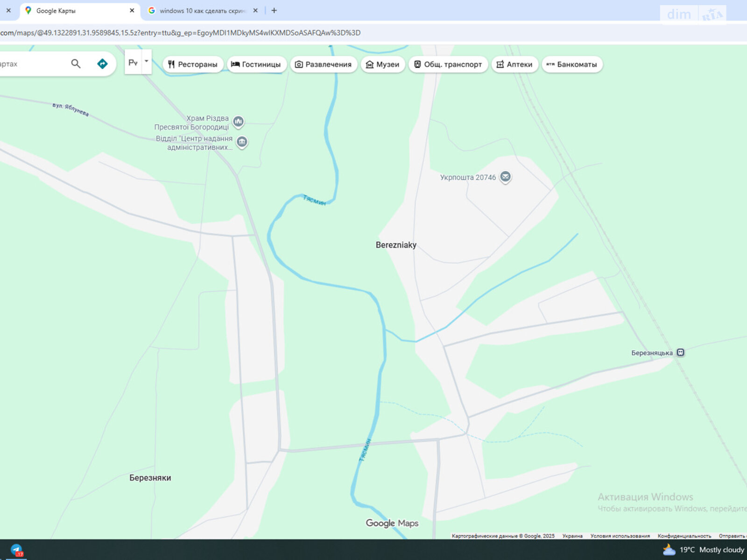
Task: Select the Березняцька railway station marker
Action: 681,352
